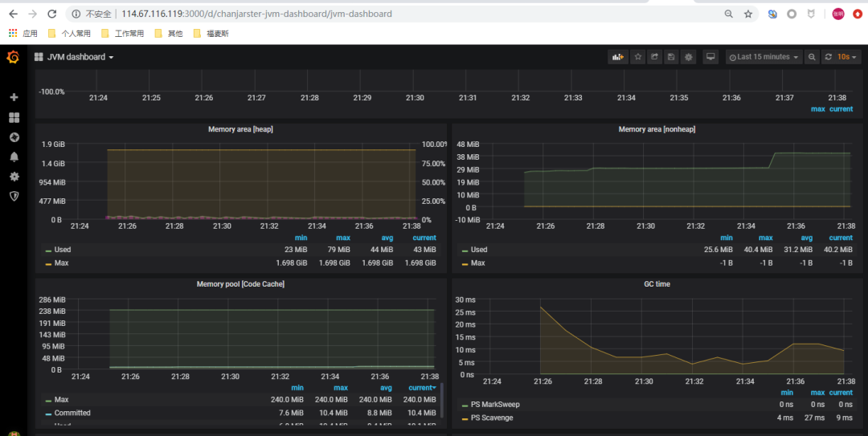The width and height of the screenshot is (868, 436).
Task: Open the GC time panel title menu
Action: pyautogui.click(x=657, y=284)
